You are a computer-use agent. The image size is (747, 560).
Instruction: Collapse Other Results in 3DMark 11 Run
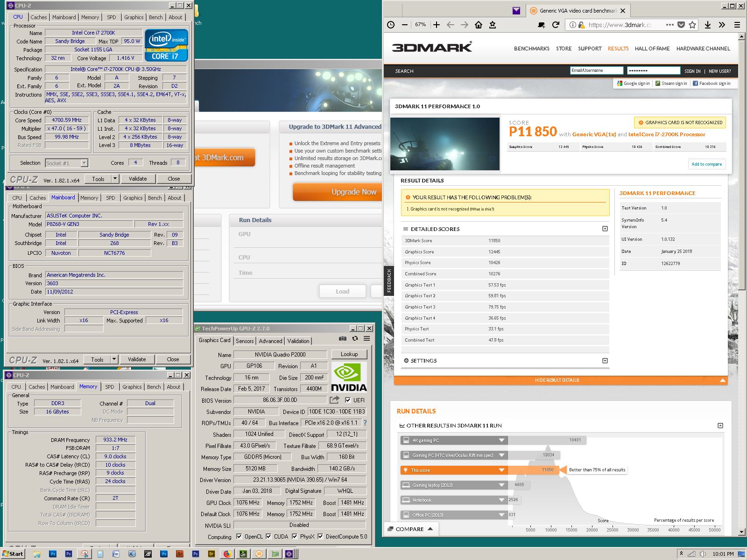[x=720, y=426]
